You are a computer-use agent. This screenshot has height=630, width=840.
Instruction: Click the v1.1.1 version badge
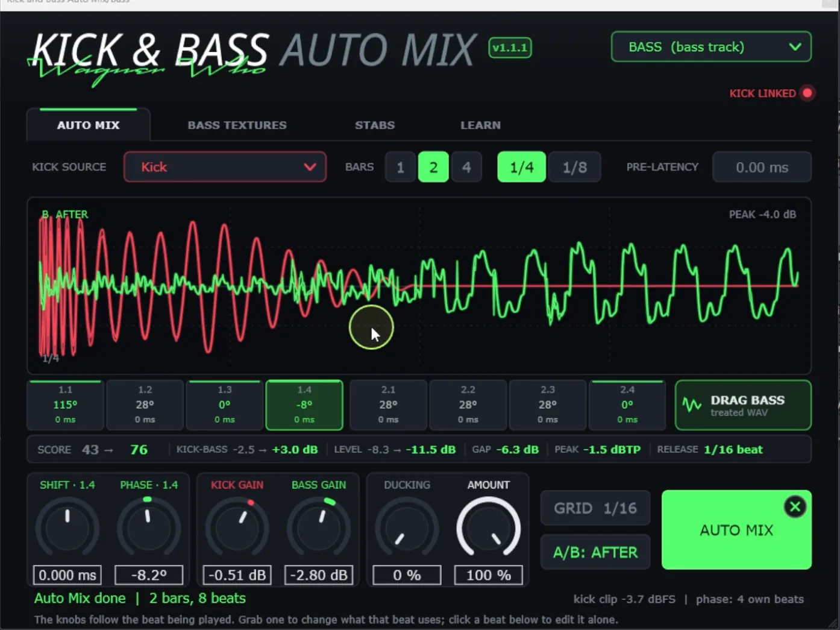510,48
